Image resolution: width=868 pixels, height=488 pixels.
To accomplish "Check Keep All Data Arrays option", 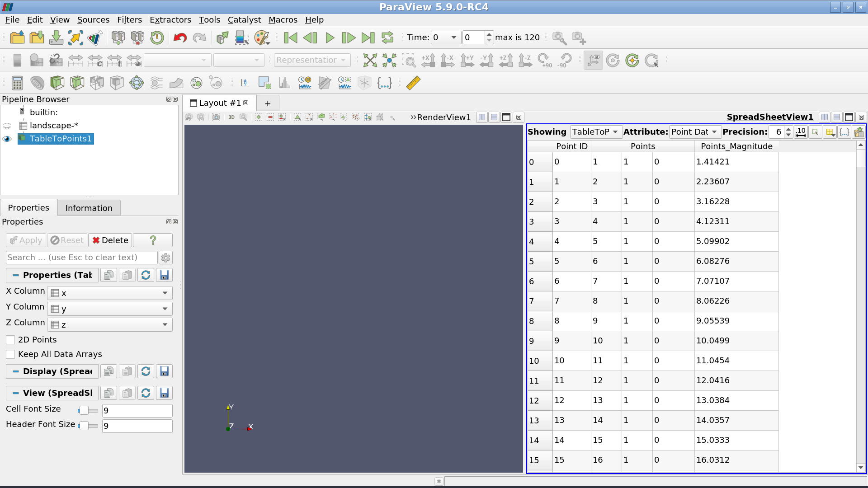I will 10,354.
